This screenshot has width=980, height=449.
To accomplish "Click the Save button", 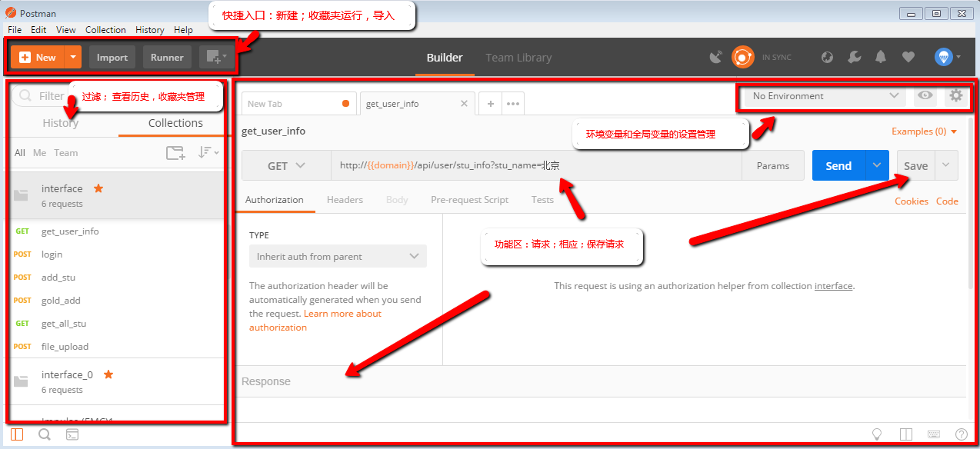I will click(915, 166).
